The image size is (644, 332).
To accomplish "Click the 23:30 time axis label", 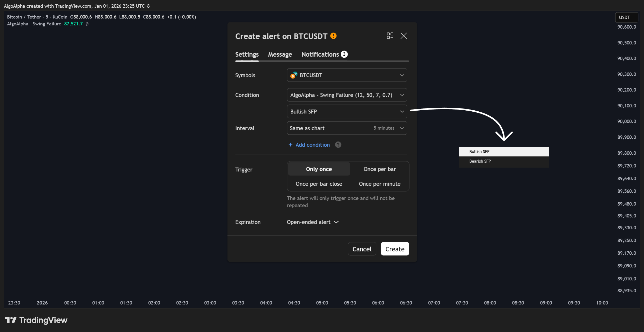I will coord(14,303).
